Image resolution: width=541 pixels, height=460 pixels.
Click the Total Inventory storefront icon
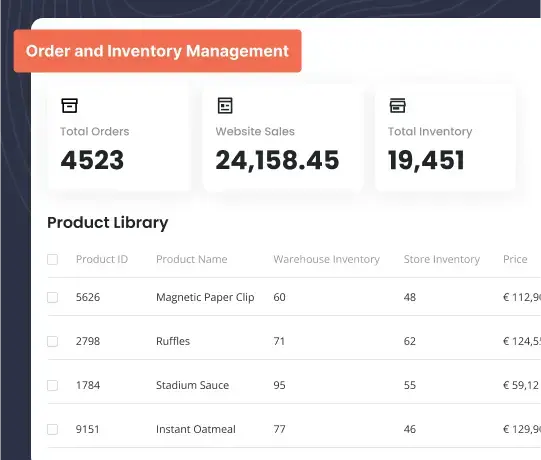pos(397,106)
